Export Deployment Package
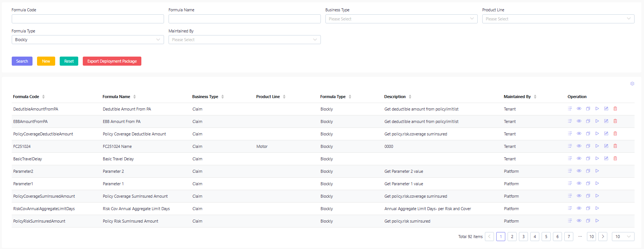This screenshot has height=249, width=644. tap(112, 61)
